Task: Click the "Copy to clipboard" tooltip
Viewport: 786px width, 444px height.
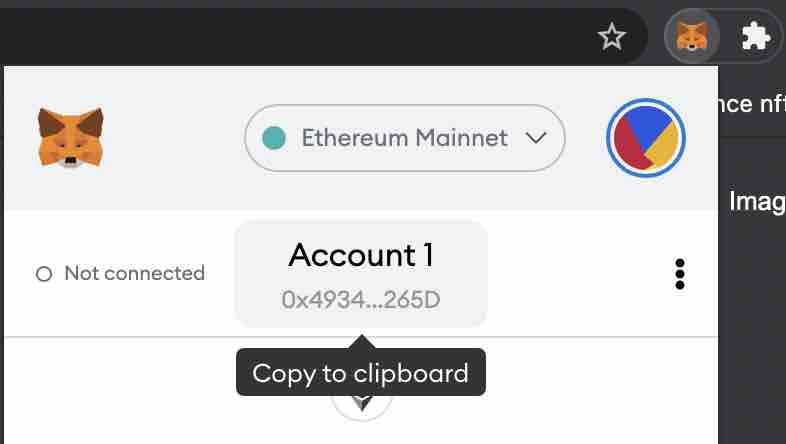Action: tap(360, 373)
